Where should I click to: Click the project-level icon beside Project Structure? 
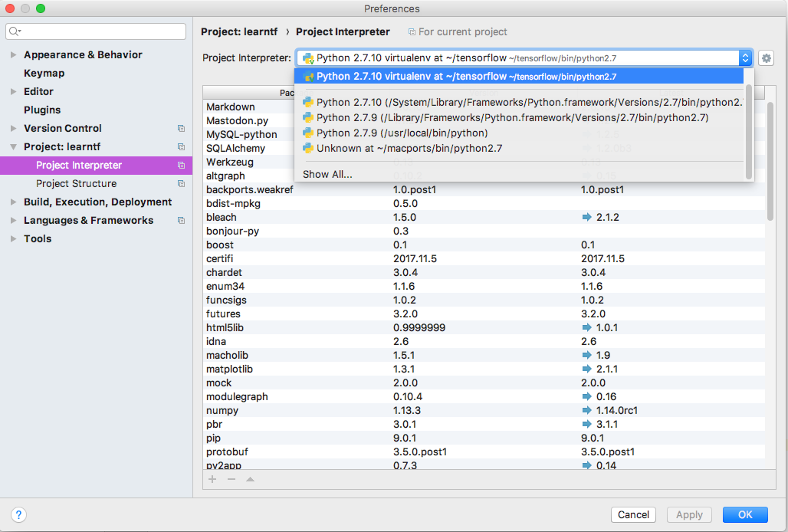[x=182, y=183]
